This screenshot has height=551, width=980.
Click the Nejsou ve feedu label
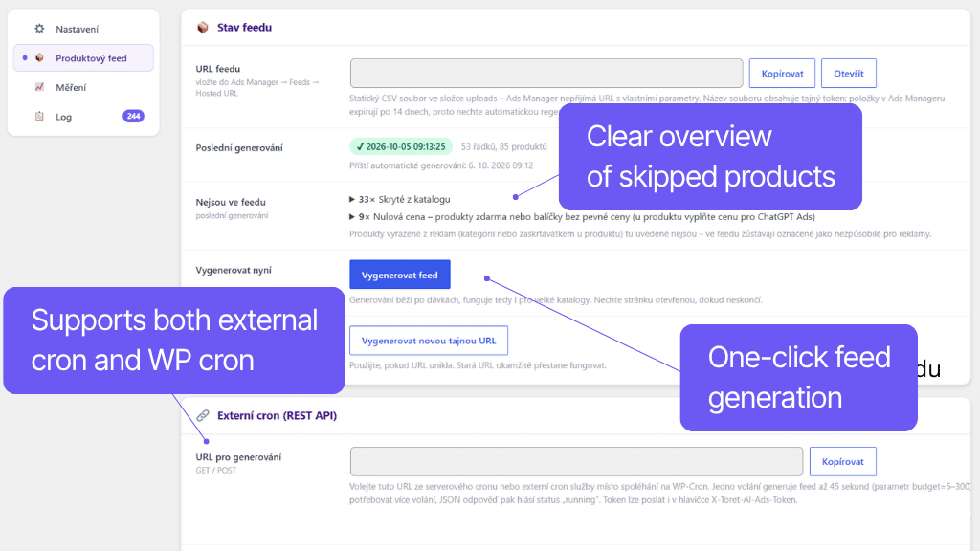[231, 203]
